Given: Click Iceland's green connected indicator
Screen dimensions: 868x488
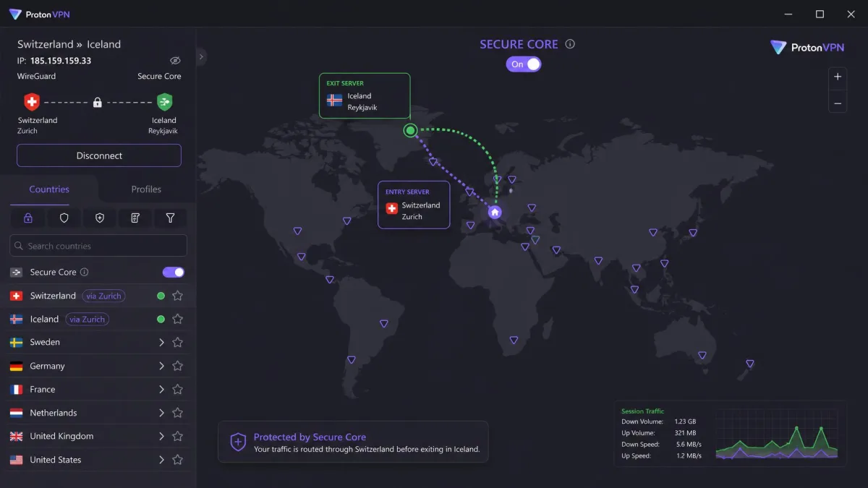Looking at the screenshot, I should [161, 319].
